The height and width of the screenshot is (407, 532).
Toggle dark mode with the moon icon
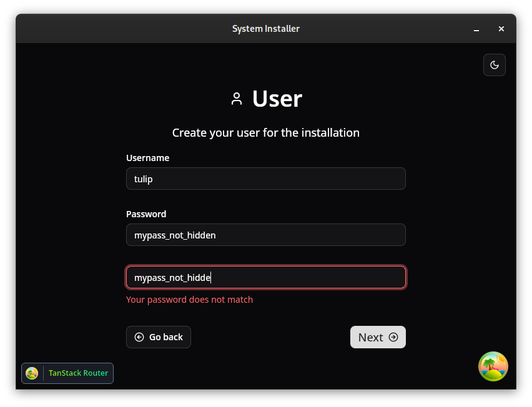pyautogui.click(x=494, y=65)
